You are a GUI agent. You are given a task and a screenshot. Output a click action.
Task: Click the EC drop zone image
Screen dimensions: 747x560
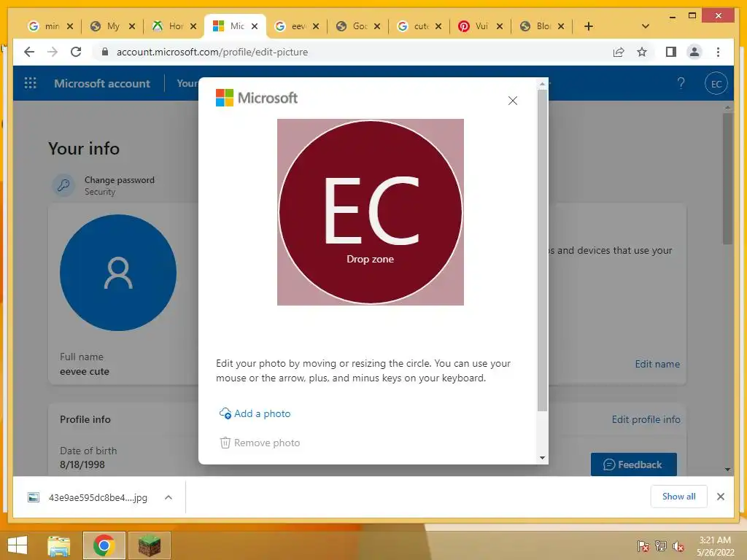370,212
